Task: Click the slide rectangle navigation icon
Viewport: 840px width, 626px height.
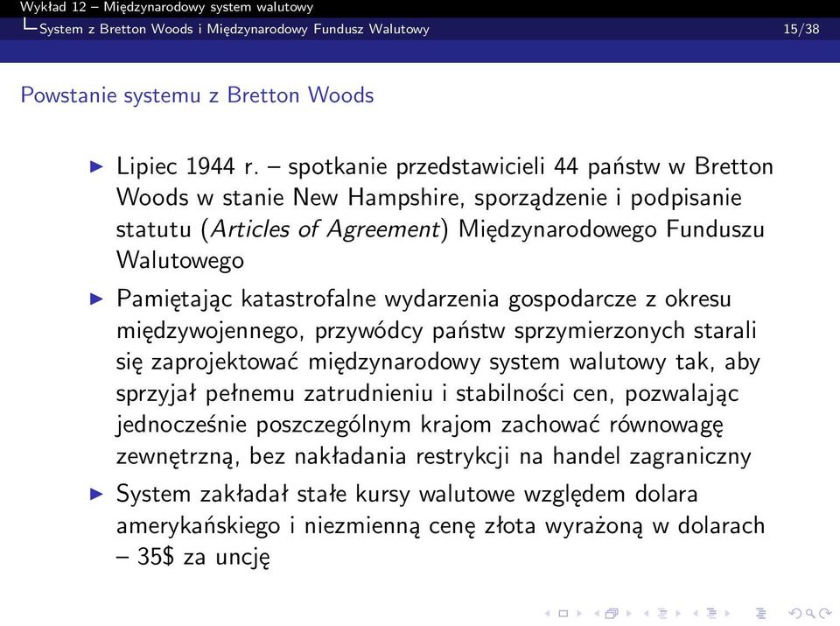Action: (x=563, y=614)
